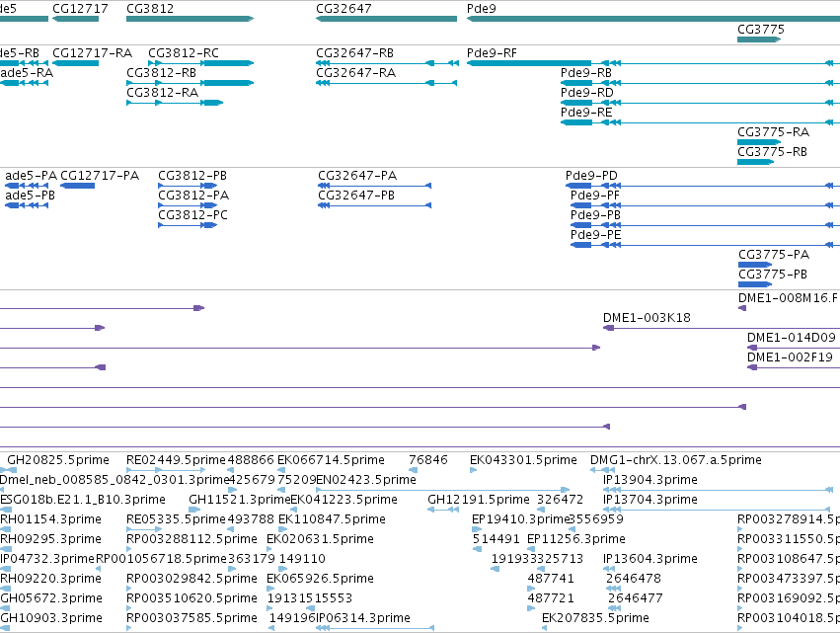Click the DME1-008M16.F clone label
This screenshot has height=633, width=840.
788,298
